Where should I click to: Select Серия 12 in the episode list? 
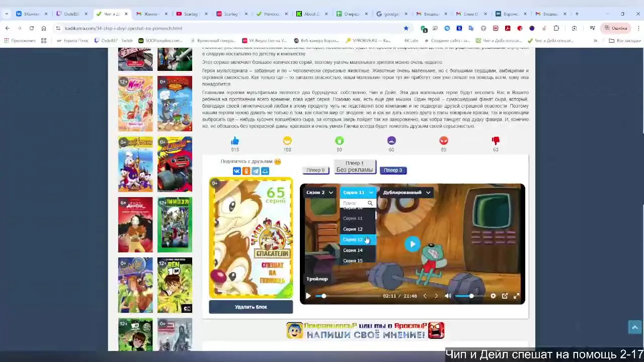358,229
